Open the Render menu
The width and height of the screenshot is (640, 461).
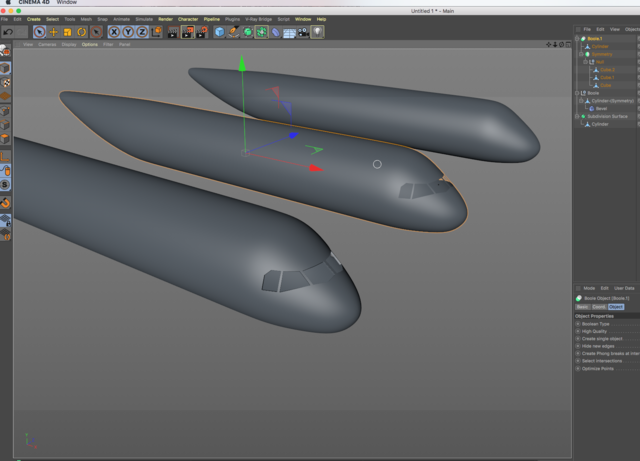pyautogui.click(x=165, y=19)
